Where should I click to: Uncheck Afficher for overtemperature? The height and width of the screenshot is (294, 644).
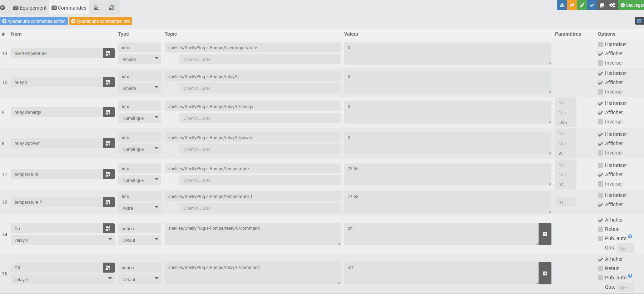click(600, 54)
